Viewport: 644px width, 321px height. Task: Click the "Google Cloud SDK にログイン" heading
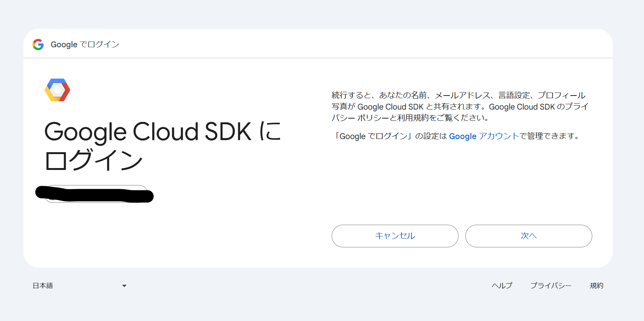pyautogui.click(x=163, y=145)
